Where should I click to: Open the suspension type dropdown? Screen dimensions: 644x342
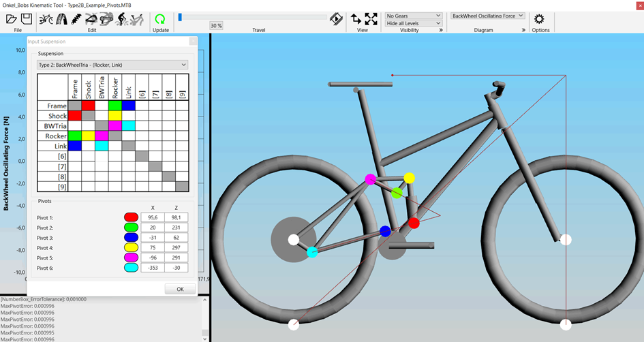click(112, 65)
